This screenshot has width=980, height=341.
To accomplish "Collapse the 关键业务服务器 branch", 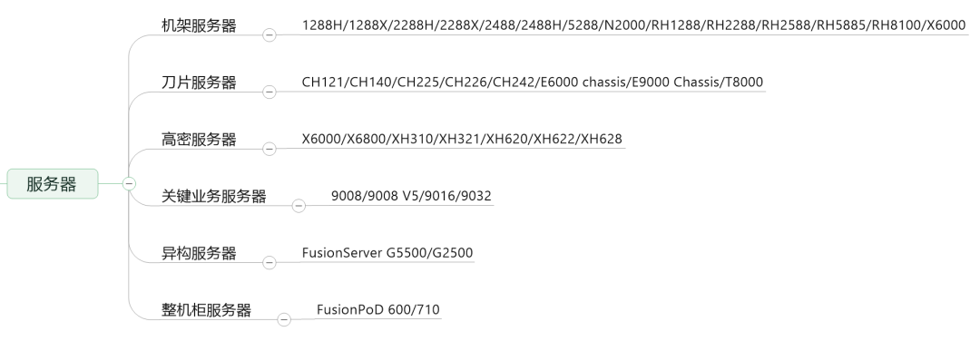I will 299,206.
